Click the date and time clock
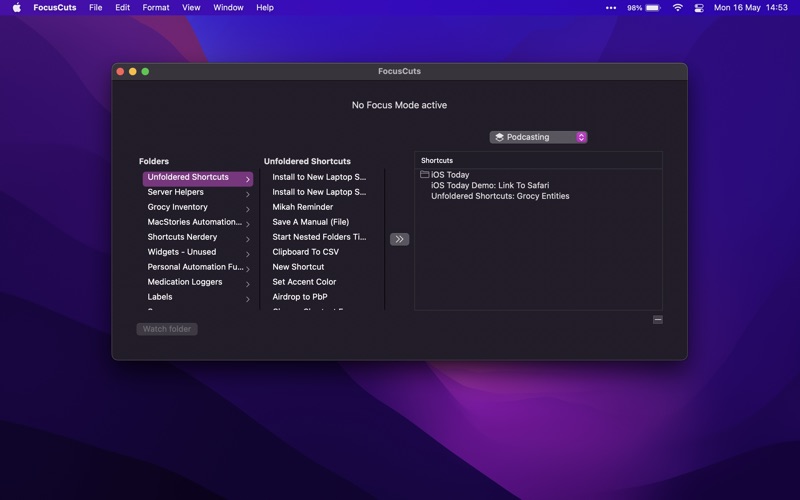Image resolution: width=800 pixels, height=500 pixels. pyautogui.click(x=751, y=8)
